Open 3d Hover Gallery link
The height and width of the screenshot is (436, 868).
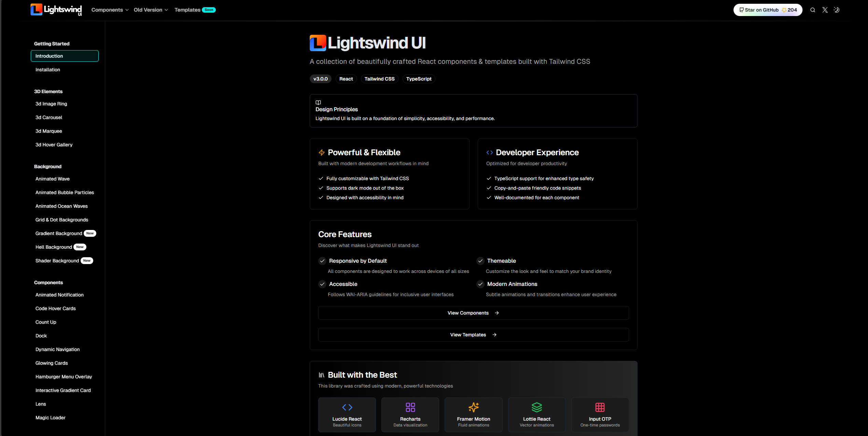click(x=54, y=145)
